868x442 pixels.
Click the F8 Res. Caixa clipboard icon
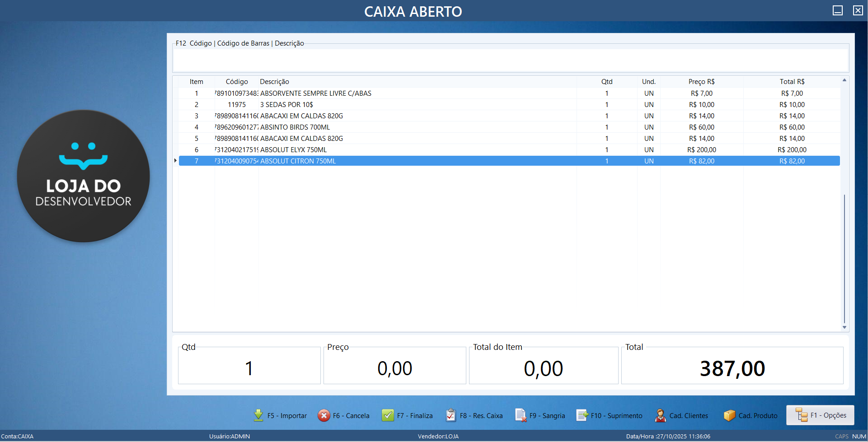(x=450, y=415)
